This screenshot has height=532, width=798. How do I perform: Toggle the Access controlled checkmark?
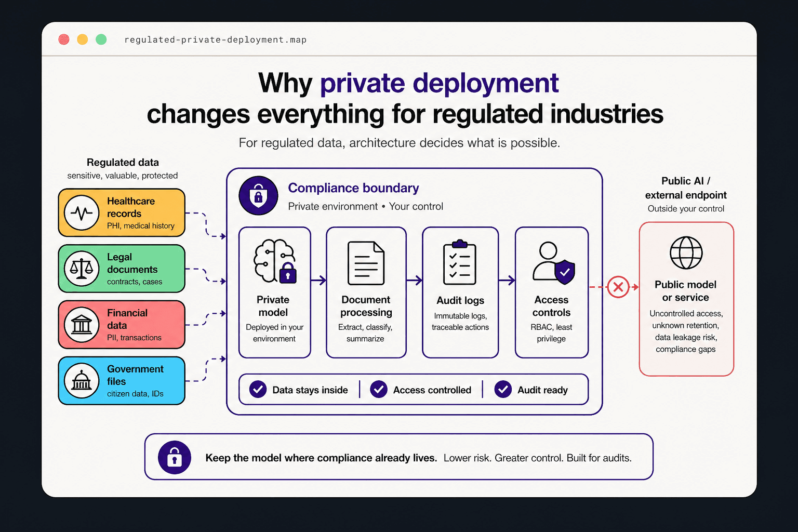[379, 389]
